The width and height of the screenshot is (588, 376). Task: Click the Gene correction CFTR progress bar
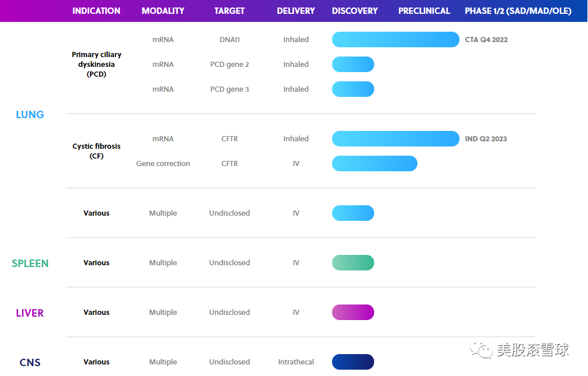coord(374,164)
